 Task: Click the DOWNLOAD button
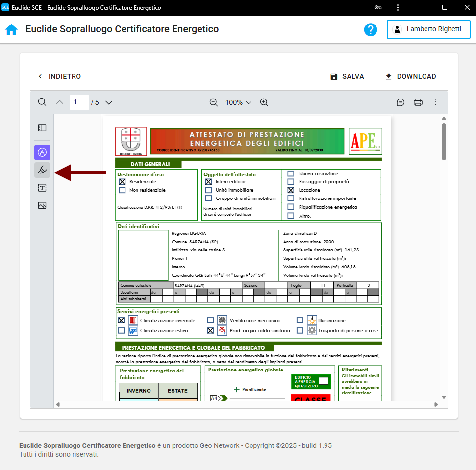[x=410, y=76]
